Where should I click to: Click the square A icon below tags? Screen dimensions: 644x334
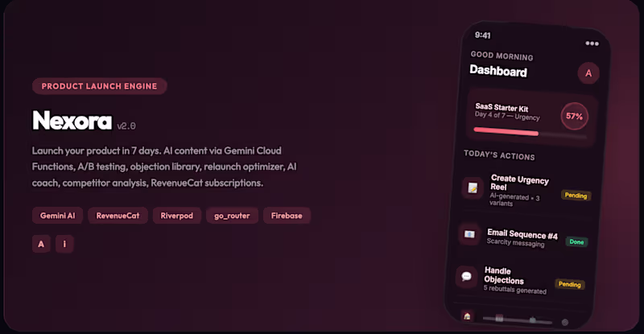41,244
